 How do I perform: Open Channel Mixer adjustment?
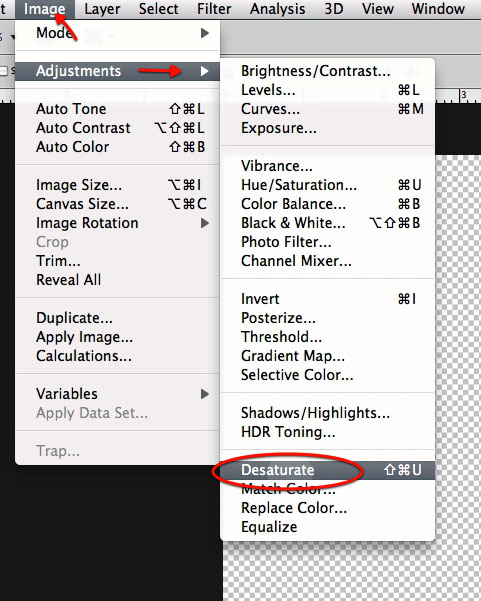(x=328, y=261)
